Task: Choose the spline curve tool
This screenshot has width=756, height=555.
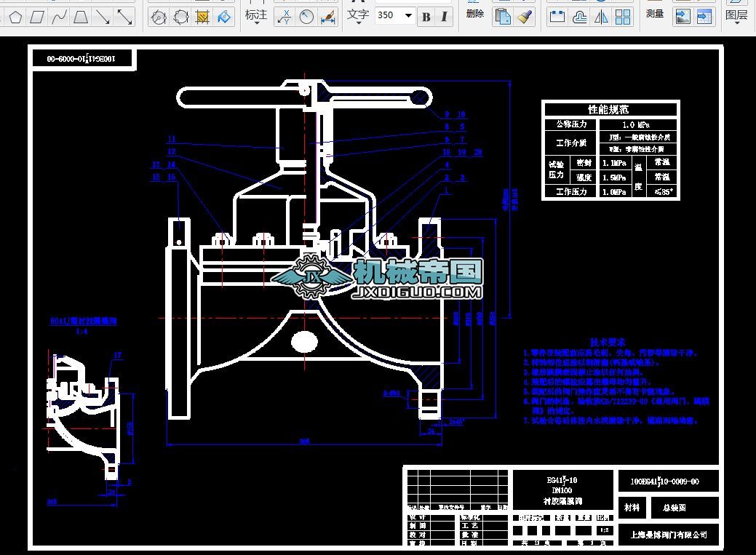Action: click(x=59, y=18)
